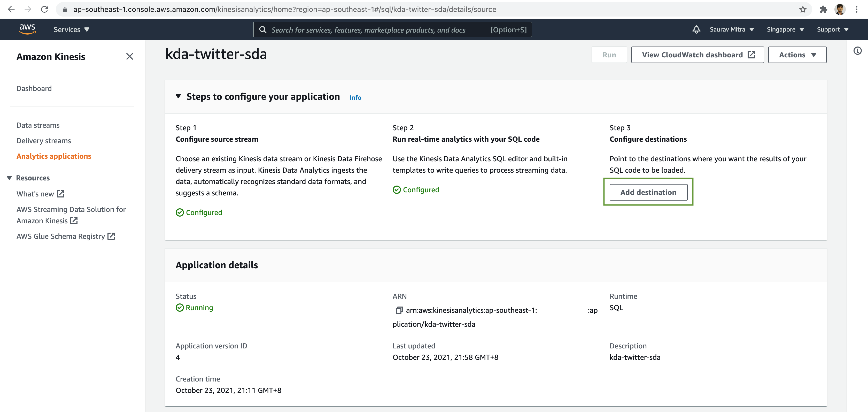
Task: Click the disabled Run button
Action: (x=609, y=55)
